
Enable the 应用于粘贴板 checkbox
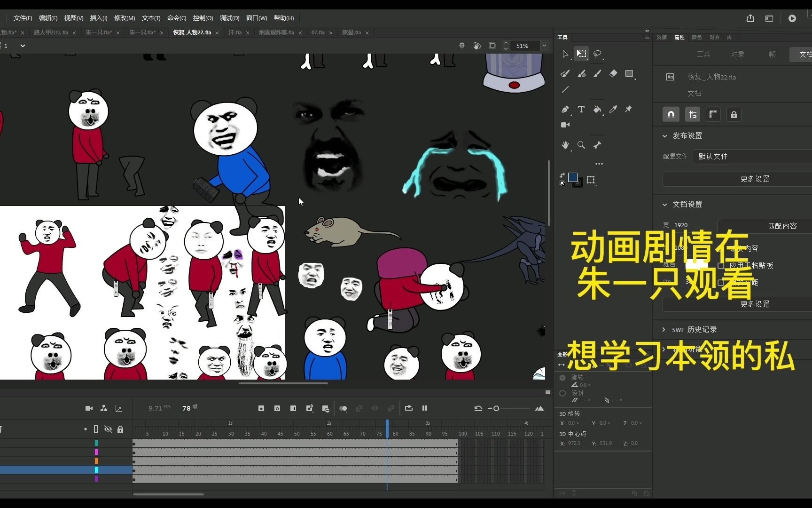pyautogui.click(x=721, y=266)
